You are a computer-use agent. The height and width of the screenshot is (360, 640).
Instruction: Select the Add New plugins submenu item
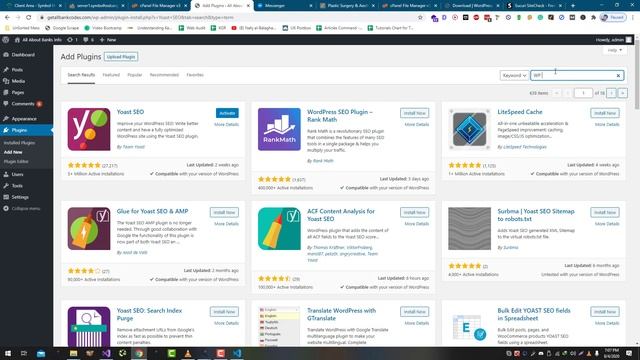tap(13, 152)
